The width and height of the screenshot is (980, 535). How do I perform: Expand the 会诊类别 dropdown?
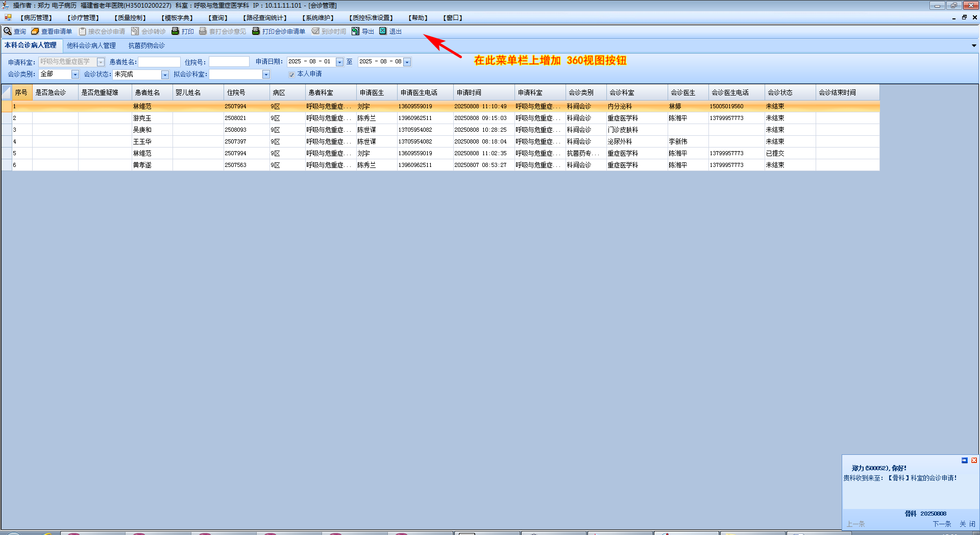pos(75,75)
